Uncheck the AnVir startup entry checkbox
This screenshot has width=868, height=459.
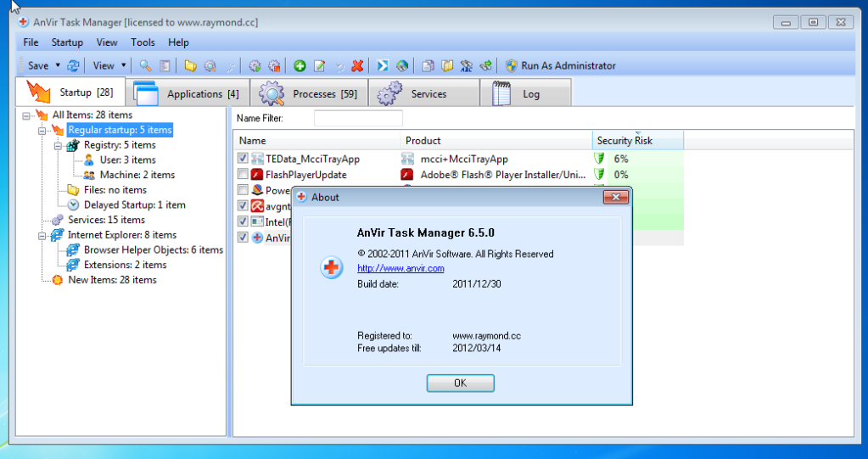point(243,237)
